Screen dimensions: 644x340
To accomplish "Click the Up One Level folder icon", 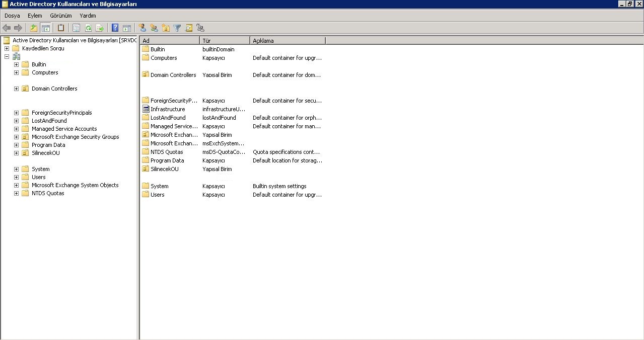I will (x=34, y=28).
